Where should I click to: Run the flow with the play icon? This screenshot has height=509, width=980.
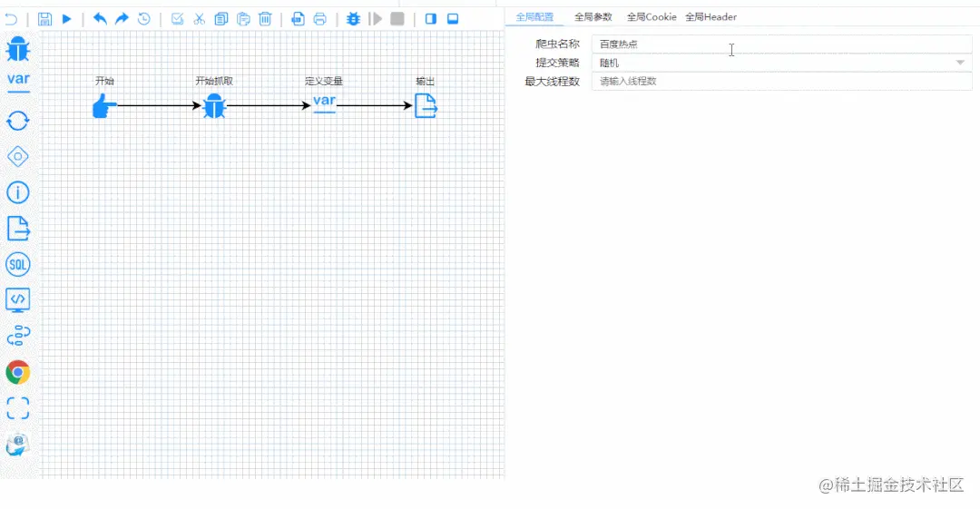tap(67, 19)
